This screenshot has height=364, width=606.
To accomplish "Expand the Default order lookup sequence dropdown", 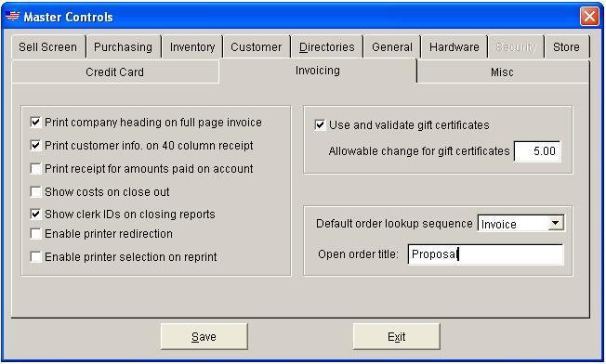I will coord(556,223).
